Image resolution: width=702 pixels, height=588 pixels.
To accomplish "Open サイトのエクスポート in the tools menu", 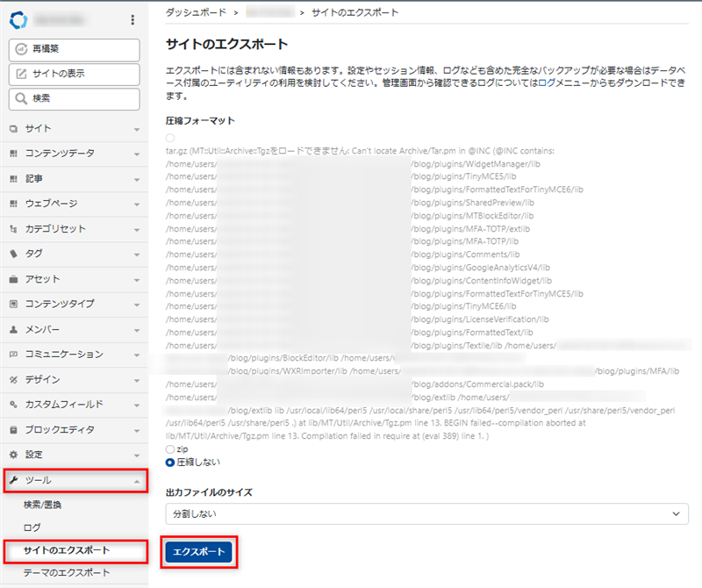I will [x=67, y=550].
